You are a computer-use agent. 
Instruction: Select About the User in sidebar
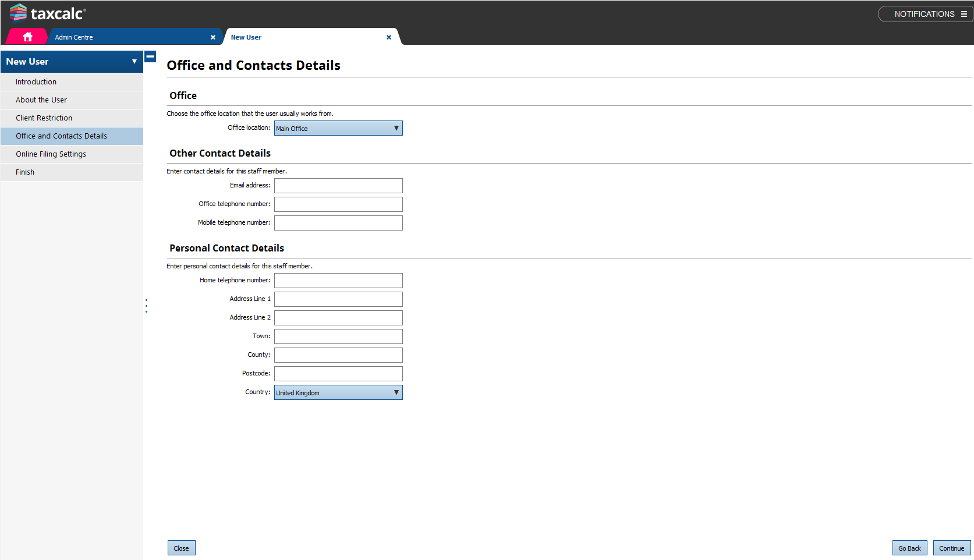(x=41, y=100)
